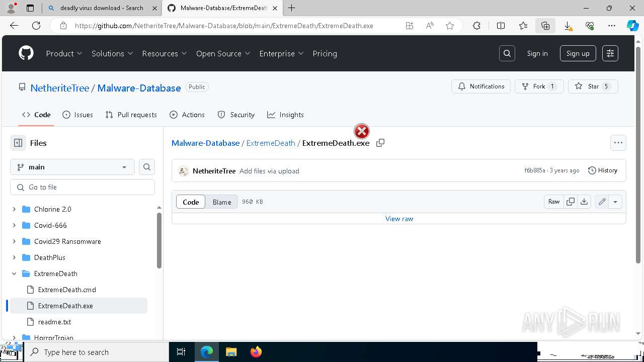Expand the DeathPlus folder
This screenshot has width=644, height=362.
coord(14,257)
